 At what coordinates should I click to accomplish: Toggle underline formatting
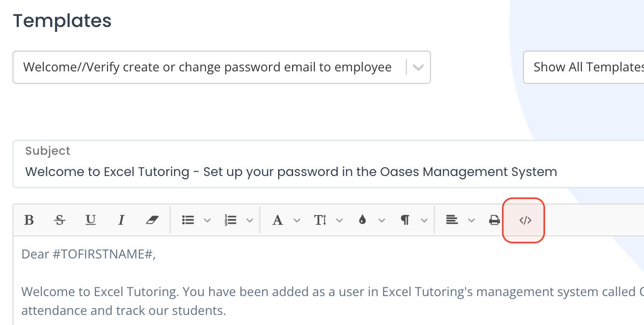(91, 220)
